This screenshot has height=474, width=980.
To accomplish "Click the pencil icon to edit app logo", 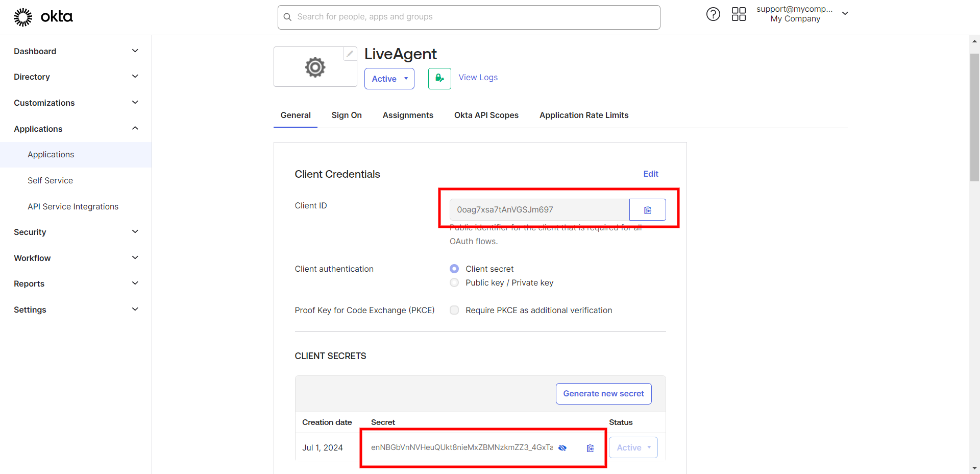I will 350,54.
